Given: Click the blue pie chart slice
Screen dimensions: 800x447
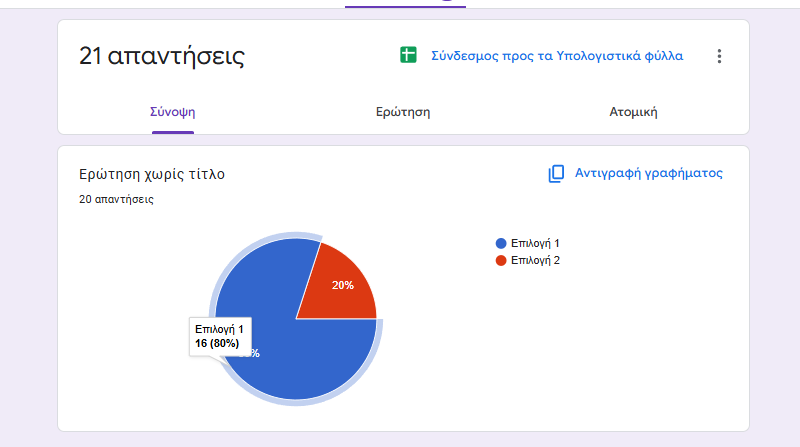Looking at the screenshot, I should 300,360.
